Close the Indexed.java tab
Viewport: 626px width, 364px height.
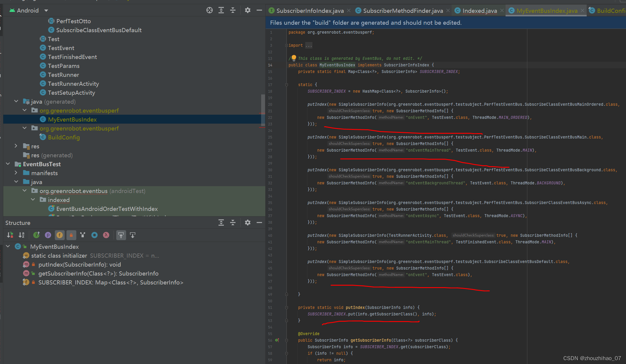502,11
